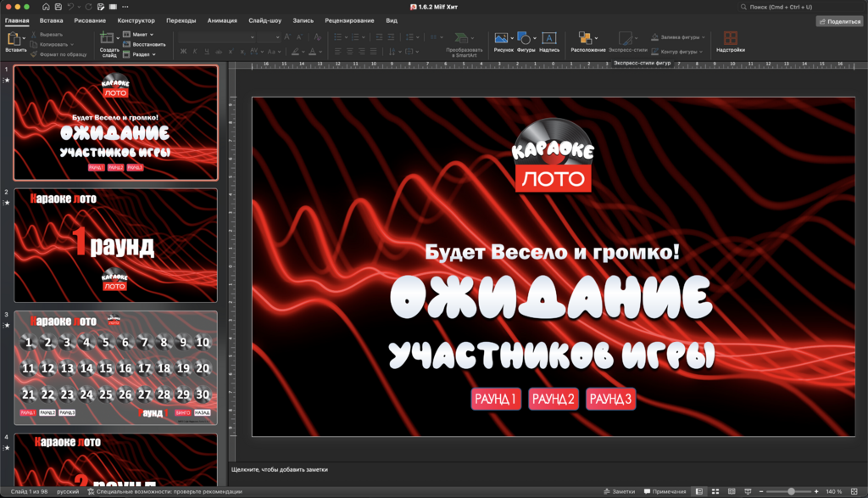
Task: Increase font size icon
Action: pos(287,37)
